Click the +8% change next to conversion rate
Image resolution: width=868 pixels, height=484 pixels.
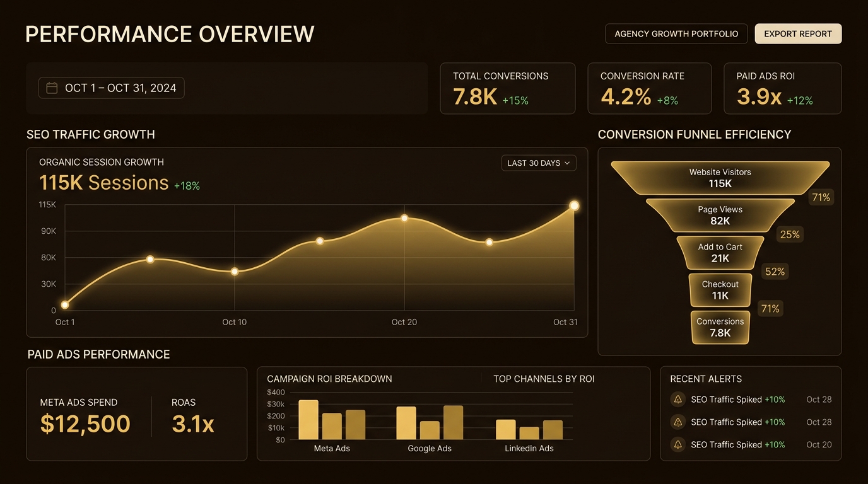pyautogui.click(x=667, y=100)
